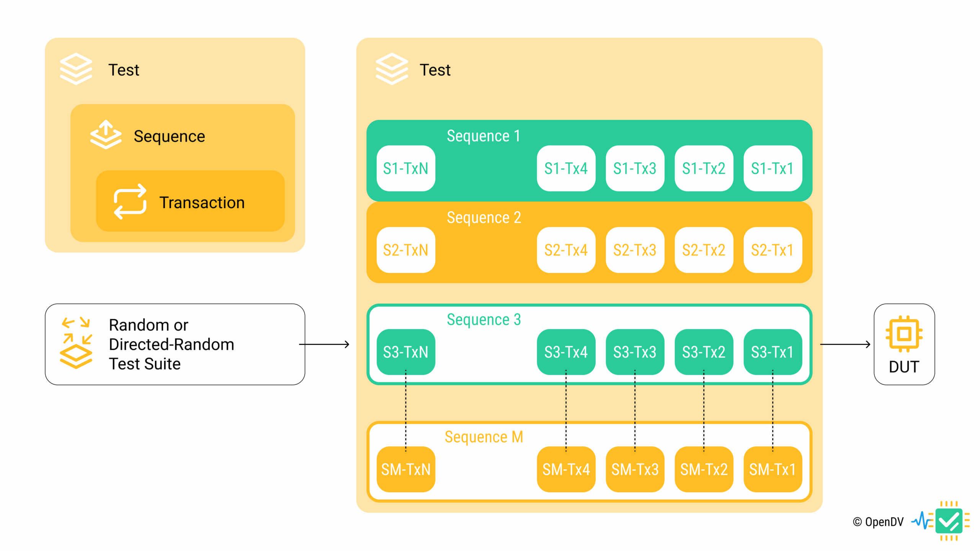
Task: Click the layers icon in the right Test panel
Action: [392, 69]
